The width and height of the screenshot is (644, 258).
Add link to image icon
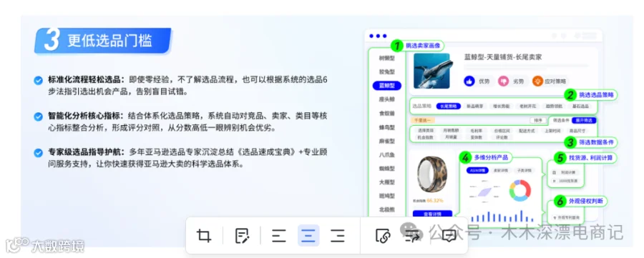click(383, 236)
